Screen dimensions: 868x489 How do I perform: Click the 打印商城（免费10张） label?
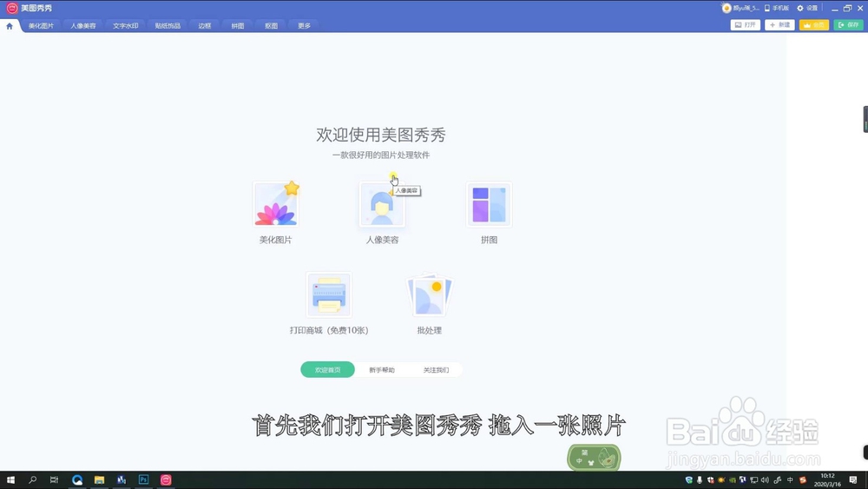(x=329, y=330)
